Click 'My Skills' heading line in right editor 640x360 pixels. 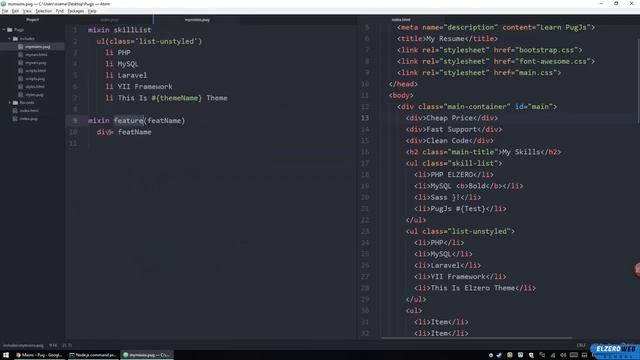coord(483,152)
